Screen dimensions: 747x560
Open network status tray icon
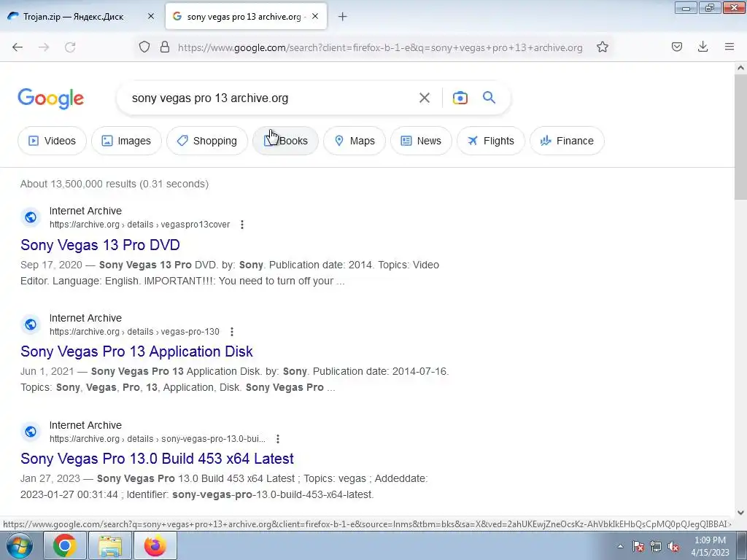656,546
